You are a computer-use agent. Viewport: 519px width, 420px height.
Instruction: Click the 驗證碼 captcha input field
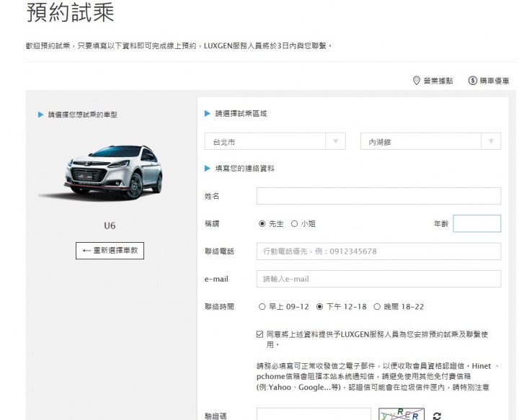pyautogui.click(x=314, y=414)
